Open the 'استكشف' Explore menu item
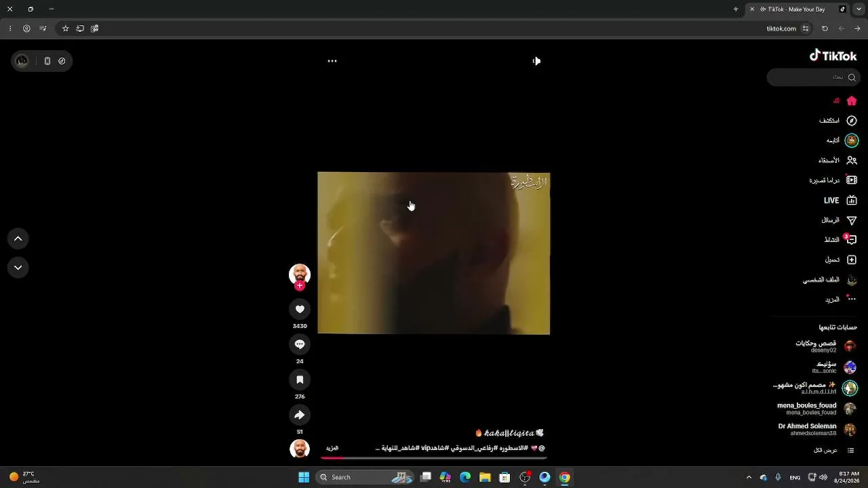 click(x=829, y=121)
